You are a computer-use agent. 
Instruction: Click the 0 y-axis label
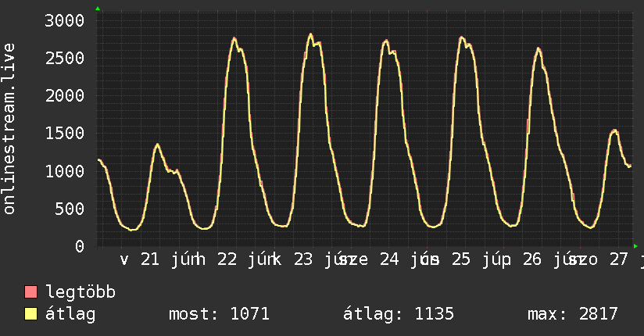(80, 246)
